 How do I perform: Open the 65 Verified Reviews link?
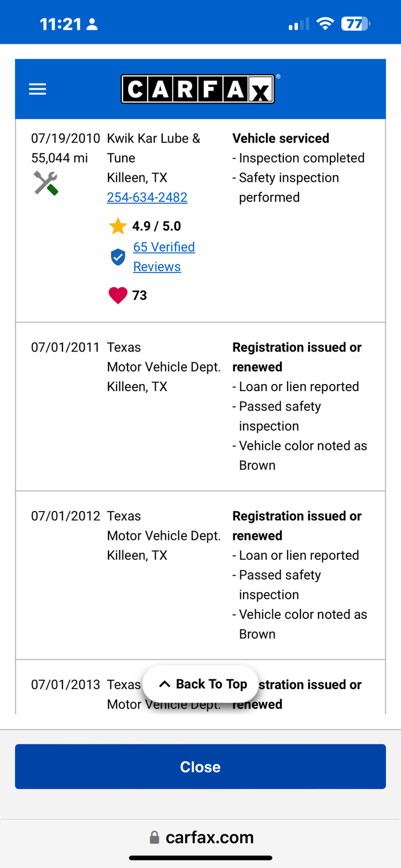click(x=163, y=257)
